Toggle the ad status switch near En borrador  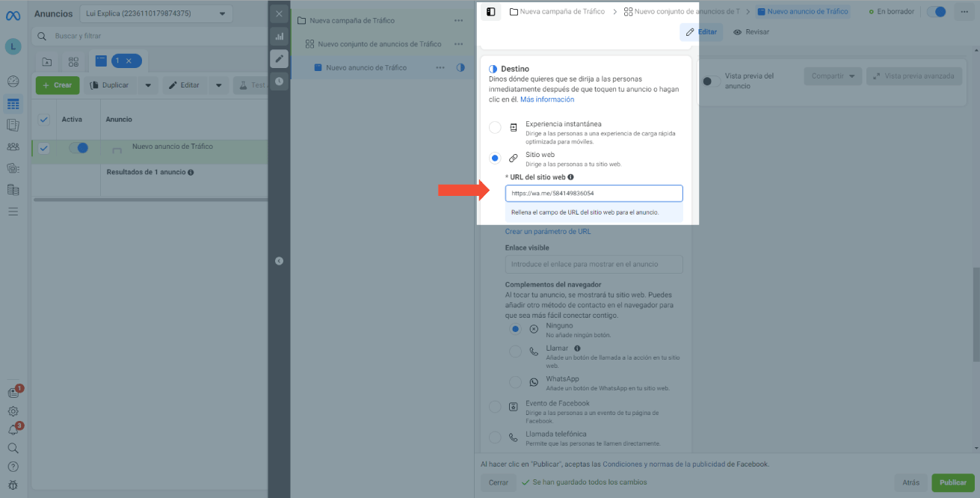pos(936,12)
